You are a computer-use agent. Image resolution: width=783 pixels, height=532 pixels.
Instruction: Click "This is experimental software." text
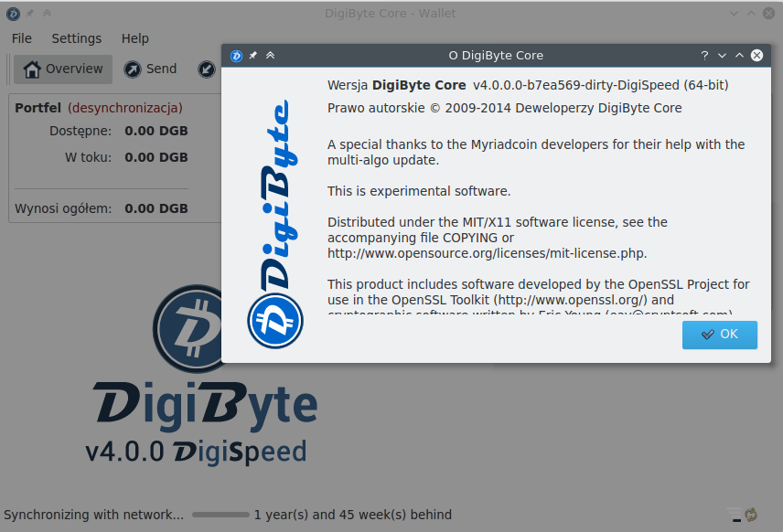pos(419,191)
